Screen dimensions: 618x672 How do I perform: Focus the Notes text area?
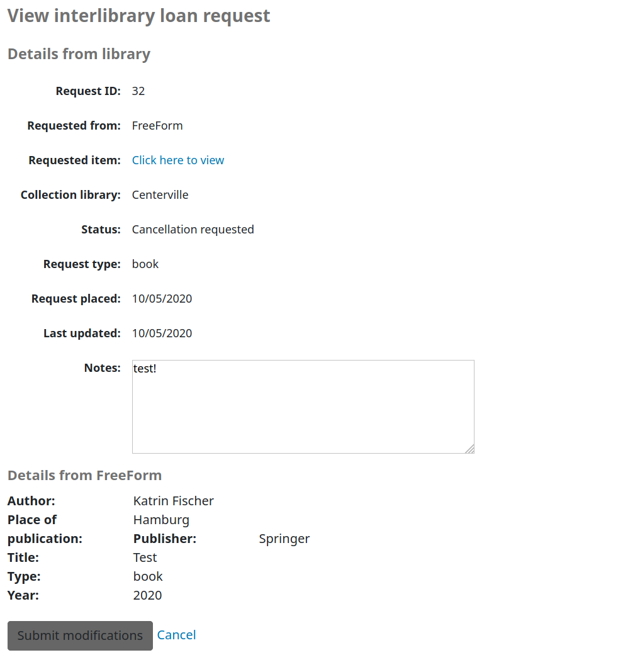coord(302,406)
